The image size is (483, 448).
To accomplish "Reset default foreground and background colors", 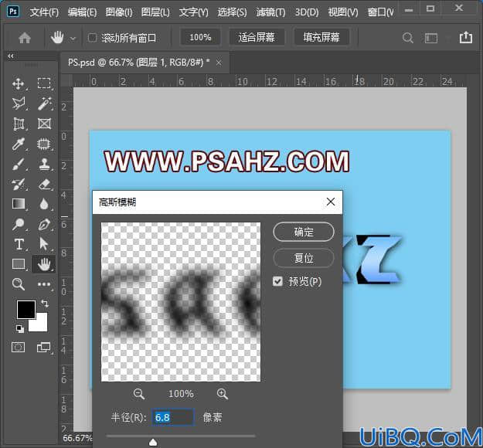I will click(x=20, y=328).
